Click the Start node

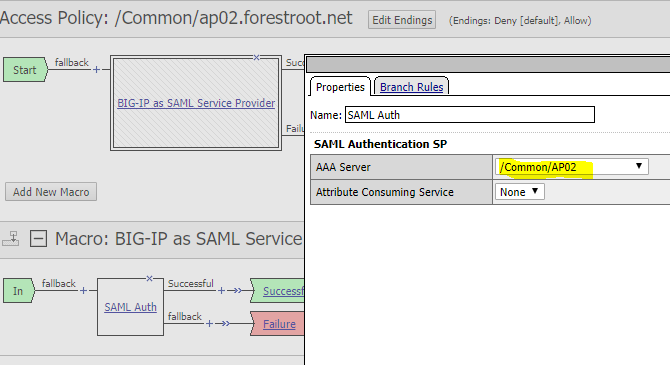point(25,70)
